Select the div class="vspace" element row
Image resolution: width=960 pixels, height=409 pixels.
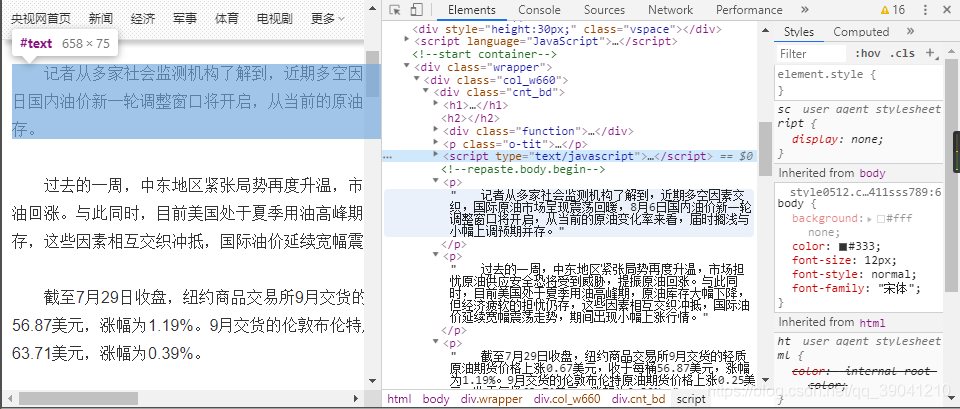click(567, 29)
